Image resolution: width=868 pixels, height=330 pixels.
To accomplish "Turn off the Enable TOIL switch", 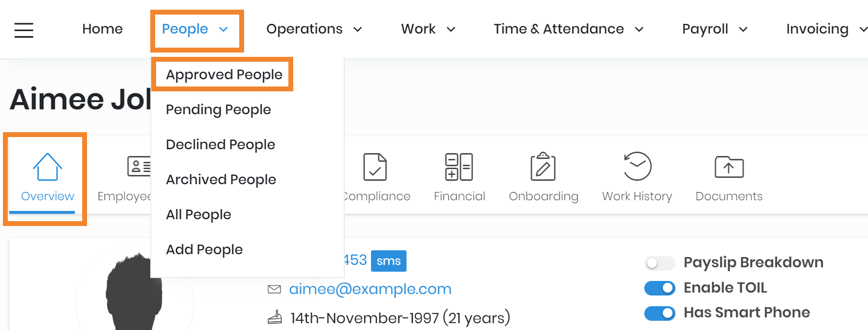I will [659, 288].
